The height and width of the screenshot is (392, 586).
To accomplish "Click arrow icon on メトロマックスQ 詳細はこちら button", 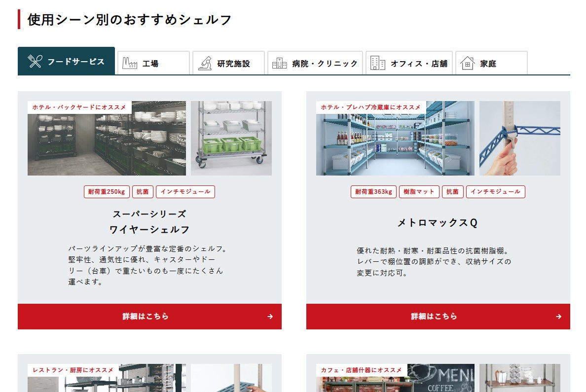I will pyautogui.click(x=558, y=317).
